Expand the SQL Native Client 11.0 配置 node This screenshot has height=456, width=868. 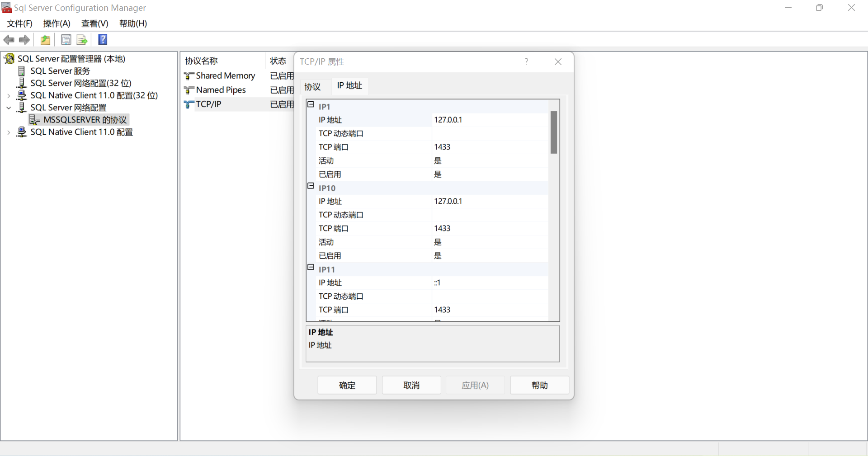(9, 132)
